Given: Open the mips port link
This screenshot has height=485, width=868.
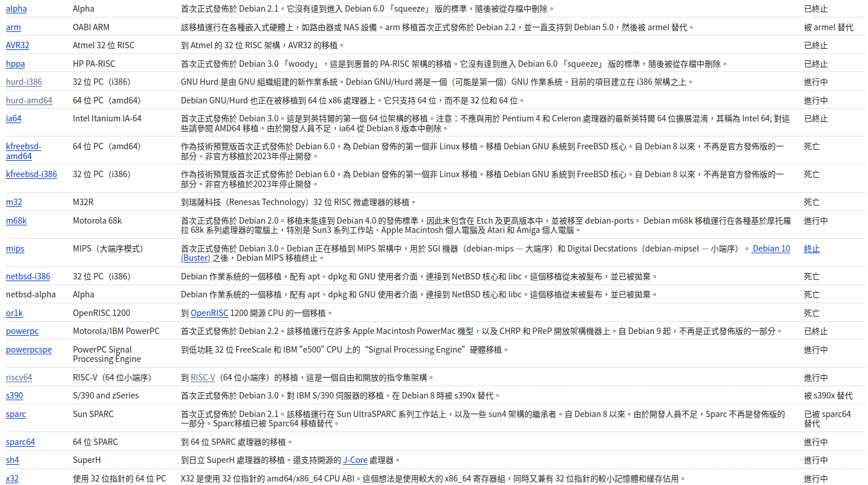Looking at the screenshot, I should (15, 249).
